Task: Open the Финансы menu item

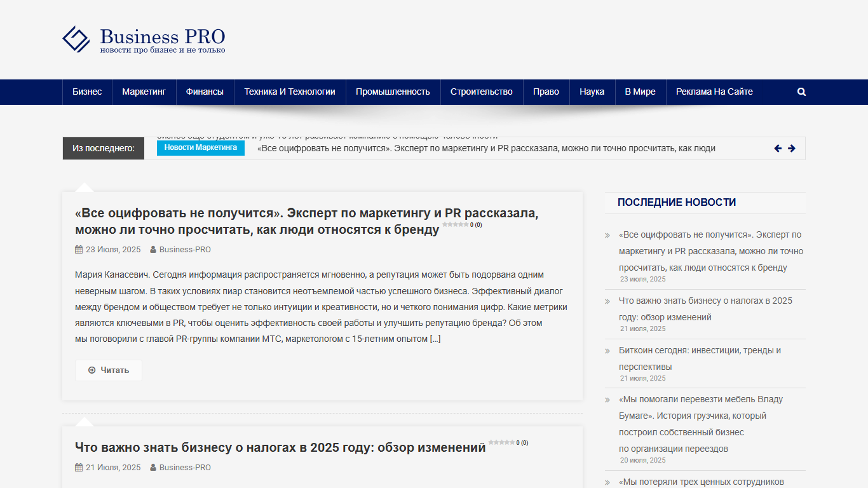Action: click(205, 92)
